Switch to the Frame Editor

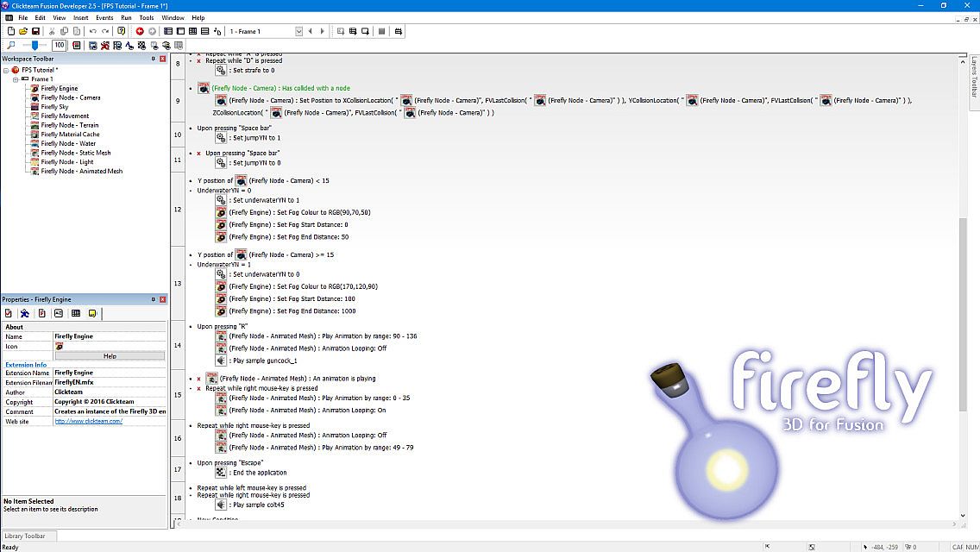coord(180,31)
